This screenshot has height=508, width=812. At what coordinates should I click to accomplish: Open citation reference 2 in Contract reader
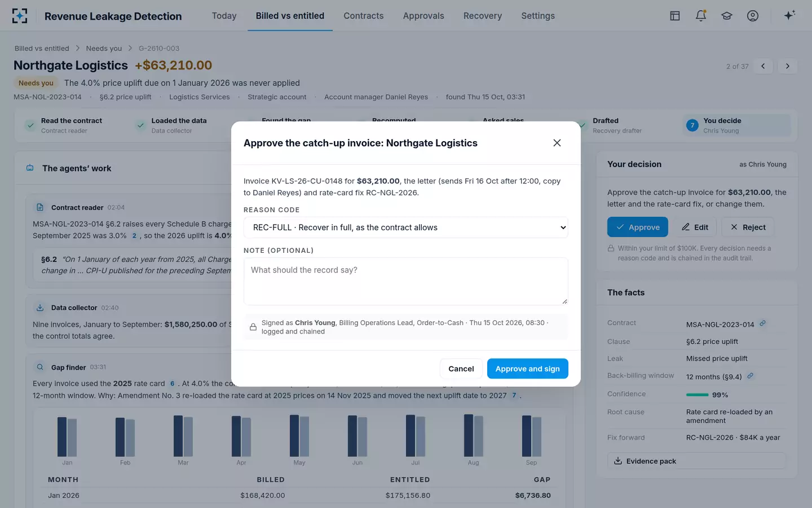point(134,236)
